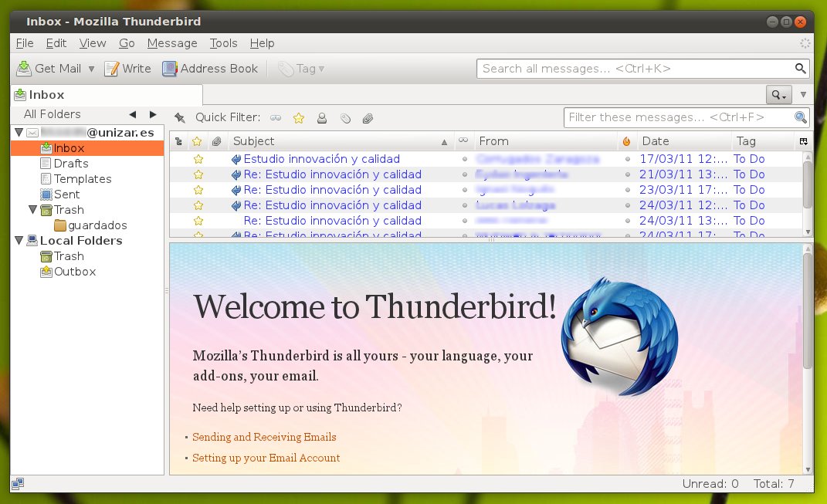Toggle the pin quick filter button

coord(180,117)
